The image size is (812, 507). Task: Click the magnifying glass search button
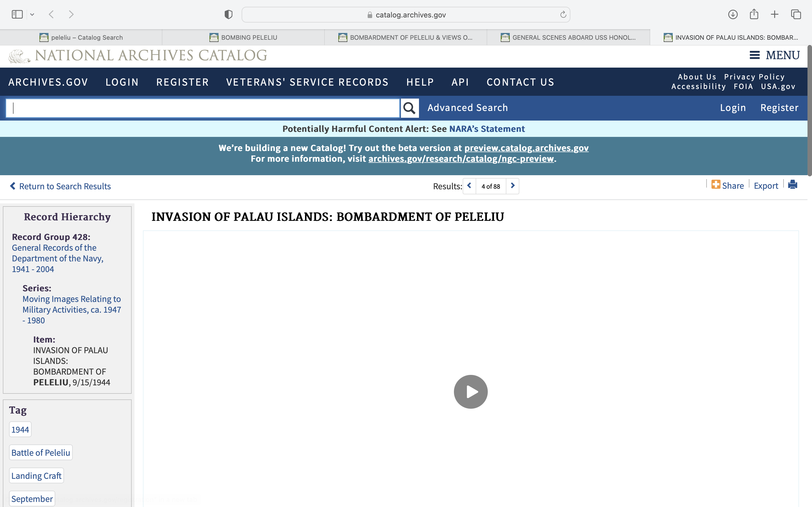click(x=409, y=108)
